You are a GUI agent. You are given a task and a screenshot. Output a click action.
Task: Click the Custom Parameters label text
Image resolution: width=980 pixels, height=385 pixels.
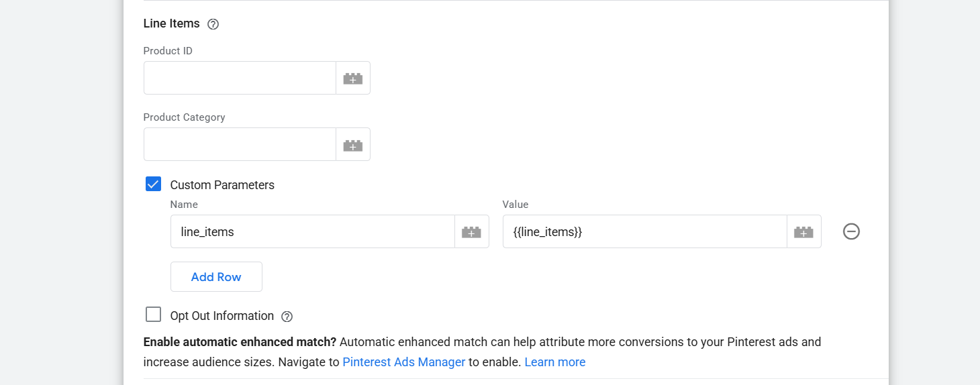[222, 185]
